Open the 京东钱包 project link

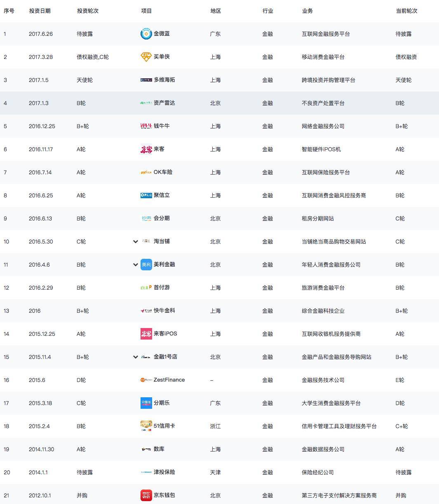tap(164, 495)
